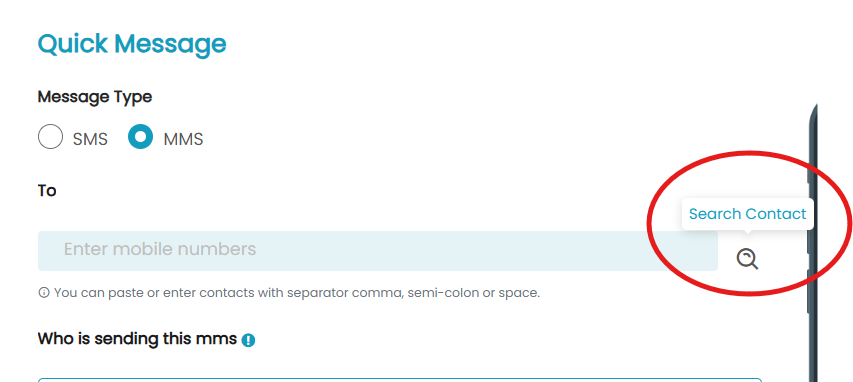The height and width of the screenshot is (382, 853).
Task: Select the MMS radio button
Action: (140, 137)
